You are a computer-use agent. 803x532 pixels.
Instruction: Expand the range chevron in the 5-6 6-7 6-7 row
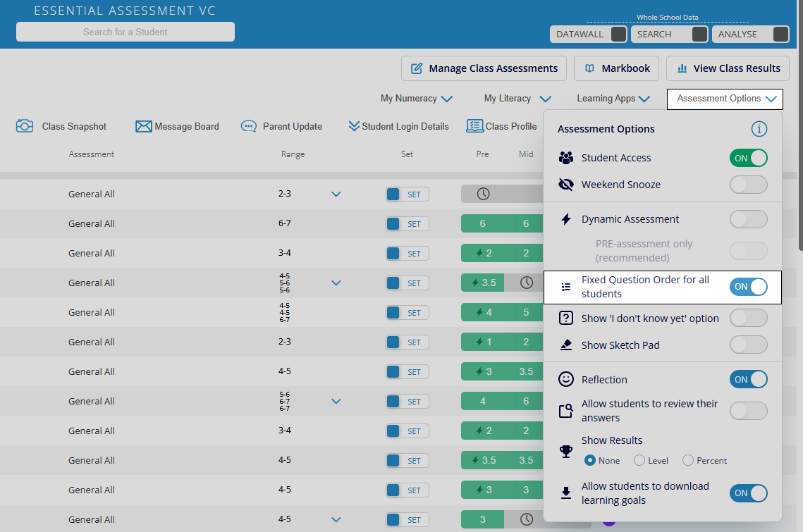[x=336, y=402]
